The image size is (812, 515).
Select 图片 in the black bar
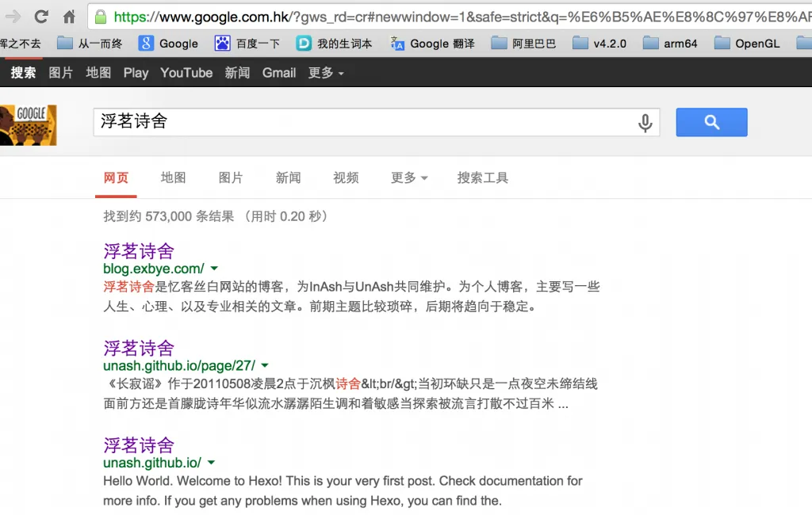click(x=60, y=72)
